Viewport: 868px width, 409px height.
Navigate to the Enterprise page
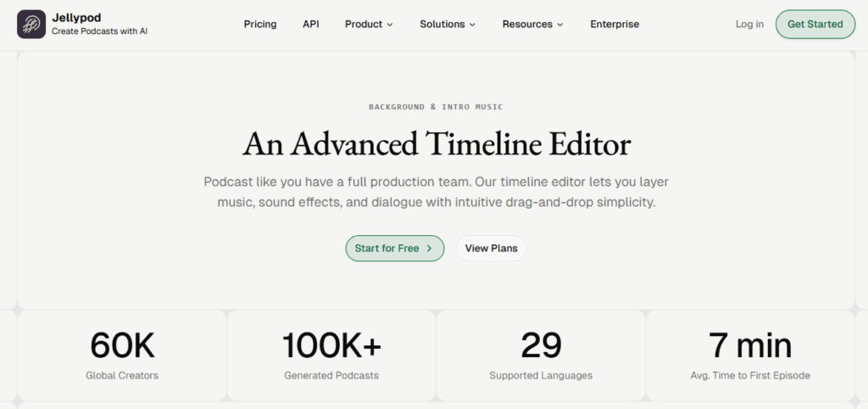click(615, 24)
